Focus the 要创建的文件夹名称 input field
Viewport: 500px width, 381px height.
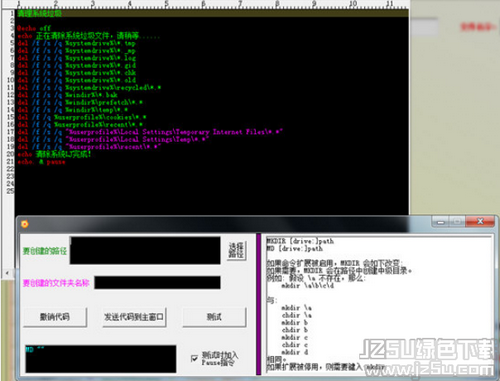(157, 283)
